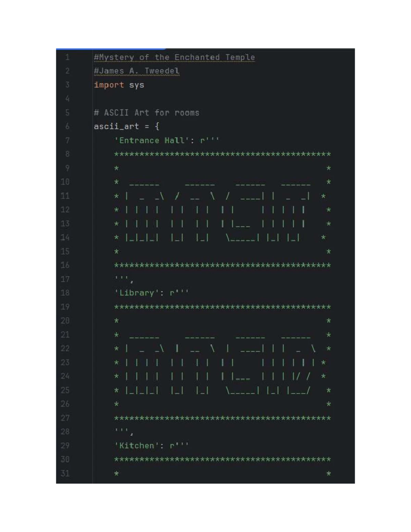The height and width of the screenshot is (532, 411).
Task: Click line number 29 in the gutter
Action: pyautogui.click(x=65, y=446)
